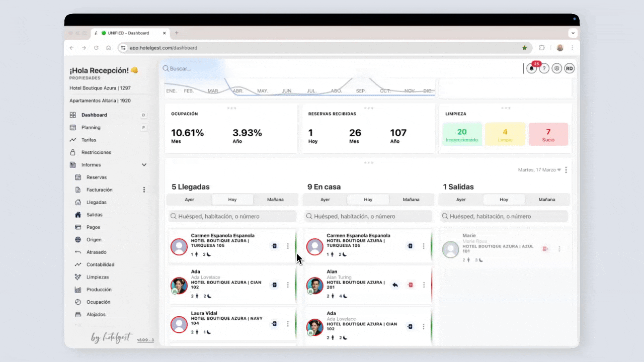644x362 pixels.
Task: Open the RD user profile button
Action: pyautogui.click(x=569, y=69)
